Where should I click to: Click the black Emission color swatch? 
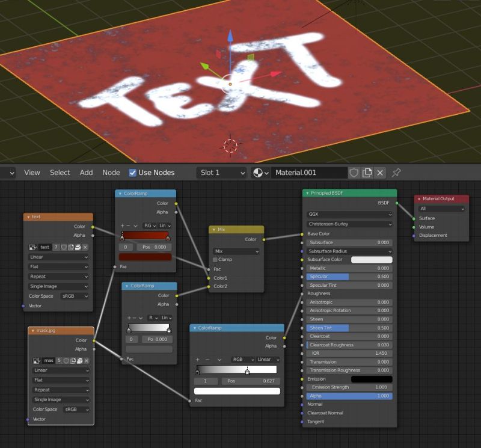tap(372, 379)
